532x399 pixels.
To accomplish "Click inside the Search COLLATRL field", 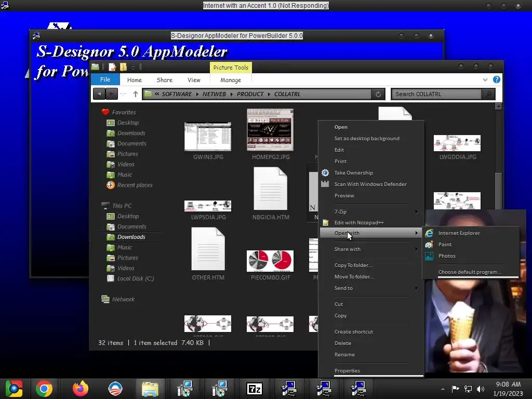I will (x=436, y=94).
